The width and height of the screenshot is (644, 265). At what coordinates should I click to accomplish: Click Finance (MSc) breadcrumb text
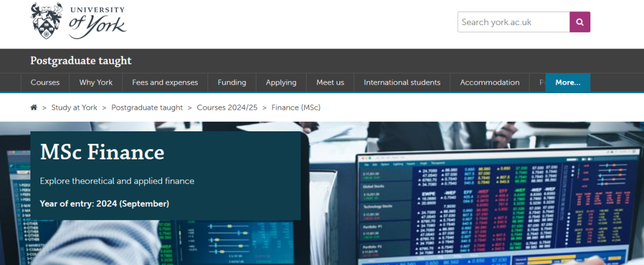296,107
